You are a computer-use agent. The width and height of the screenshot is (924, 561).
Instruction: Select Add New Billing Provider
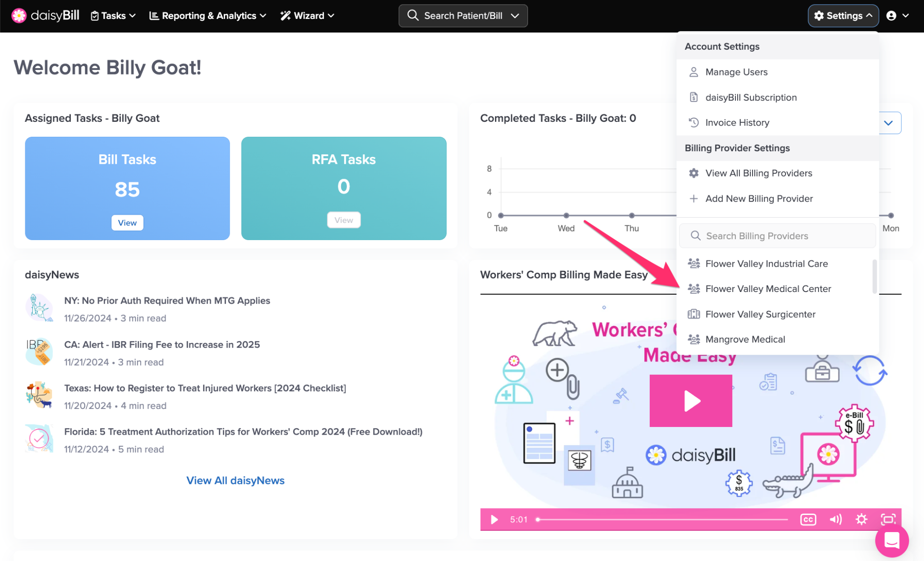pos(758,199)
